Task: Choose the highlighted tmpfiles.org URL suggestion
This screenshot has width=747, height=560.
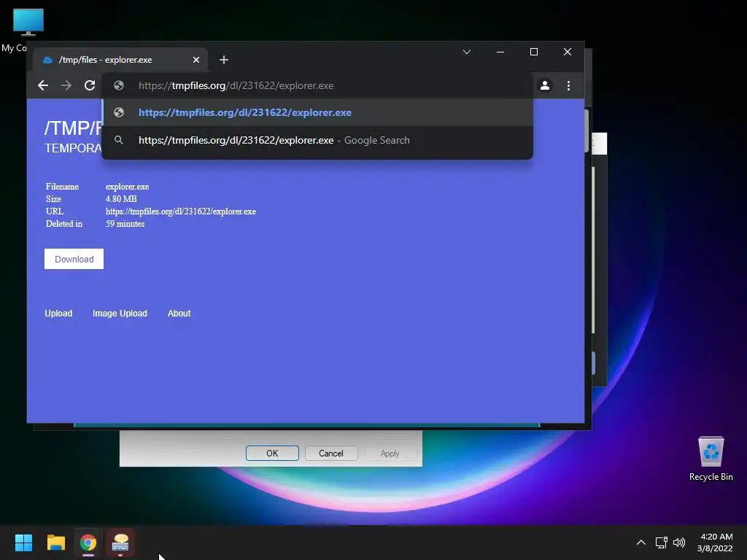Action: click(x=317, y=112)
